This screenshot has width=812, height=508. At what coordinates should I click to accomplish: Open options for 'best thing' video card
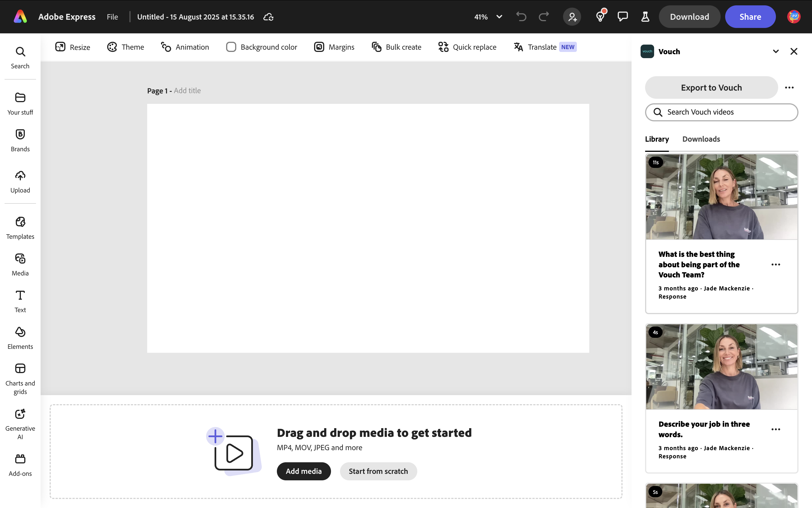point(776,265)
